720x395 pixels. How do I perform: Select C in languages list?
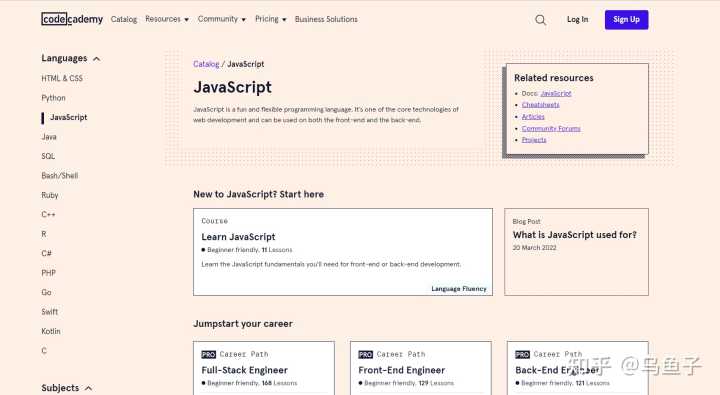44,351
